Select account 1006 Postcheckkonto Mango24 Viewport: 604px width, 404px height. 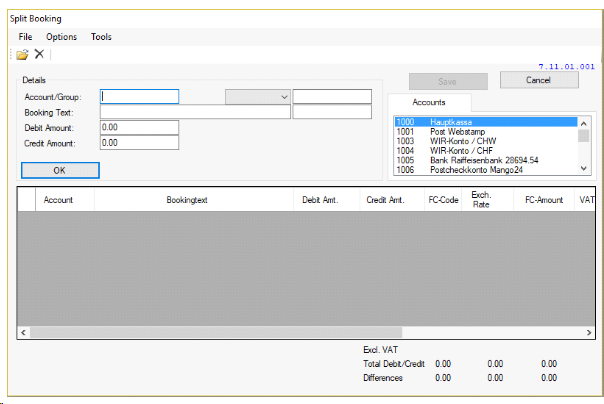click(x=486, y=170)
